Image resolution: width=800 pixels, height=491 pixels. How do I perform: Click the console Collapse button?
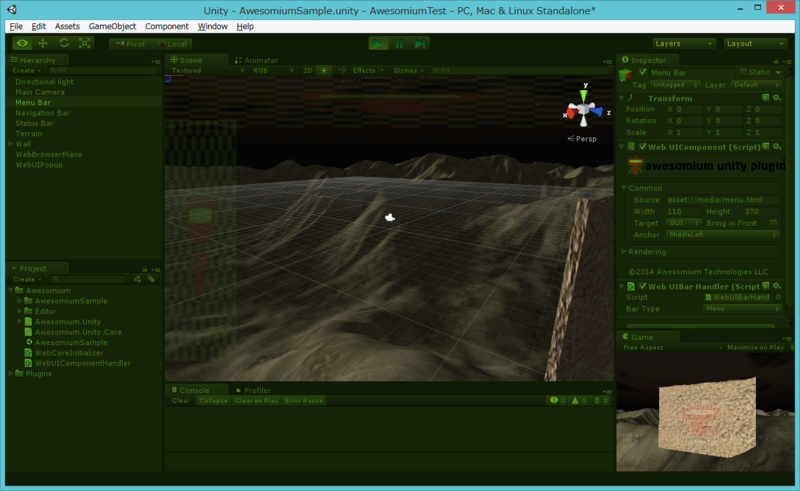pyautogui.click(x=213, y=401)
